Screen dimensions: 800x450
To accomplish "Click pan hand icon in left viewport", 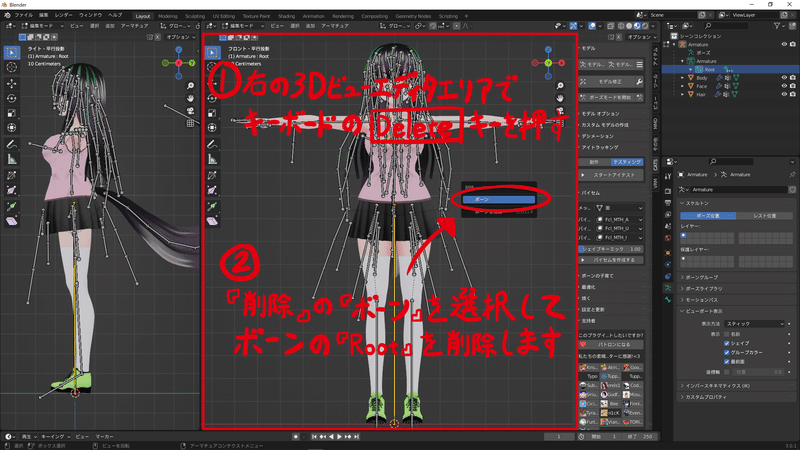I will (190, 98).
